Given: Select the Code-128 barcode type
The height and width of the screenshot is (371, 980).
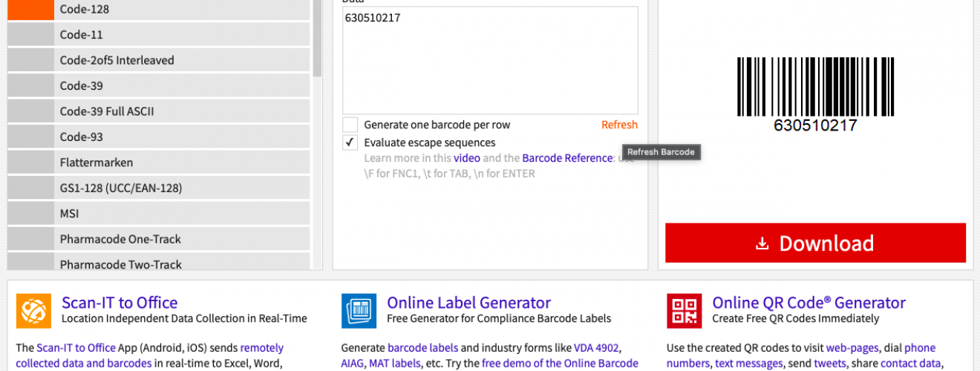Looking at the screenshot, I should (x=158, y=10).
